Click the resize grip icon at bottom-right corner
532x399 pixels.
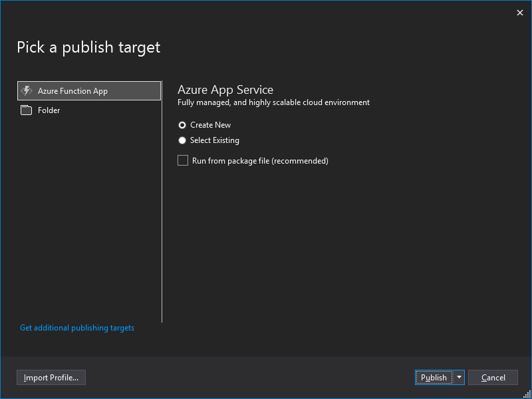tap(527, 394)
